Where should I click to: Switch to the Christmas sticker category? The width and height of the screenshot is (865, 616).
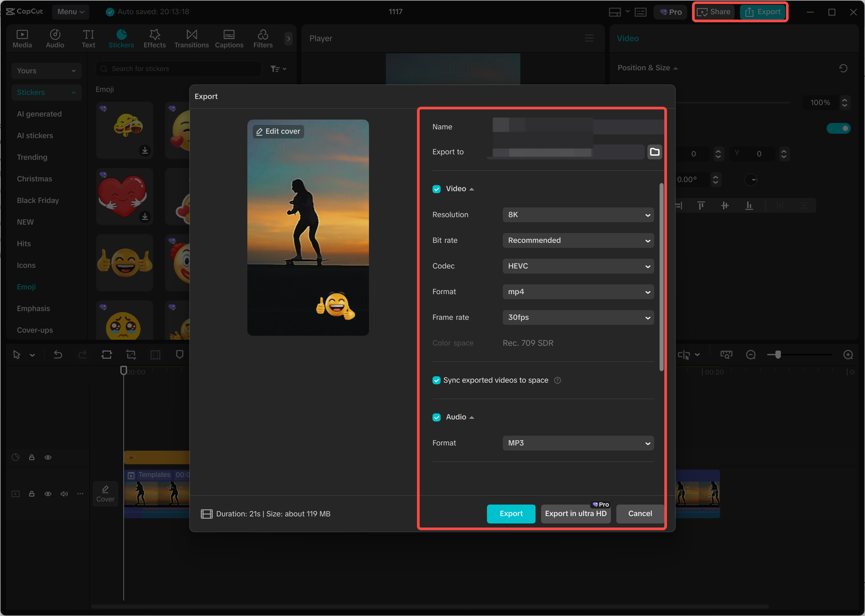(34, 179)
